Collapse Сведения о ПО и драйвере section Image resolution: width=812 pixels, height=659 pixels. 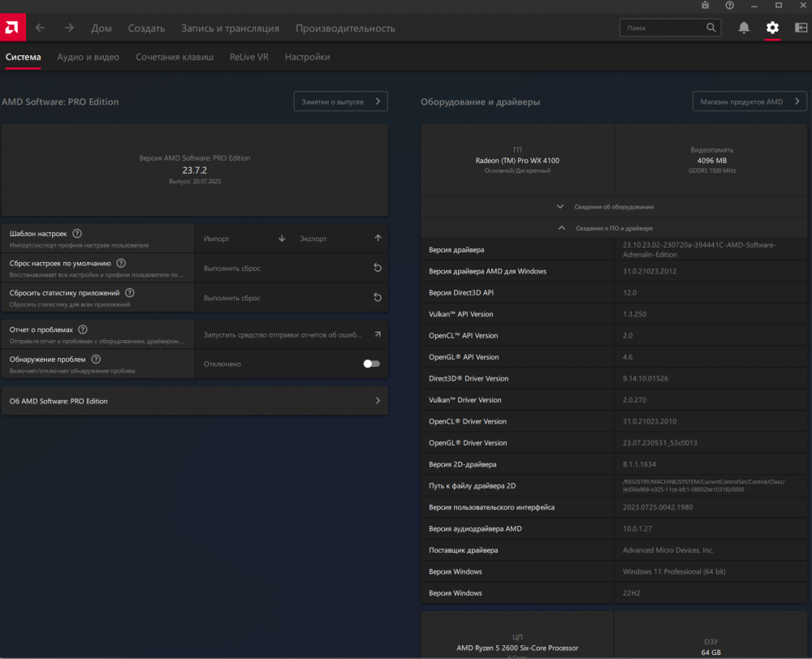pyautogui.click(x=614, y=228)
